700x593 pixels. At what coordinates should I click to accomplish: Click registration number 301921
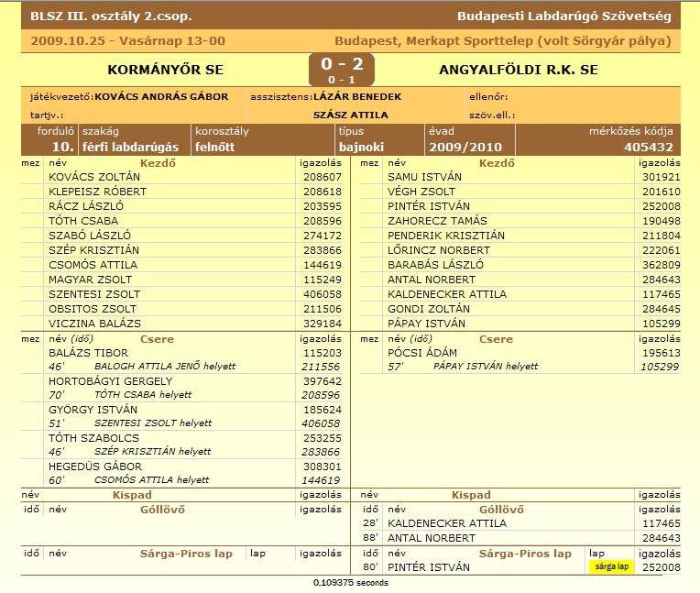coord(662,177)
